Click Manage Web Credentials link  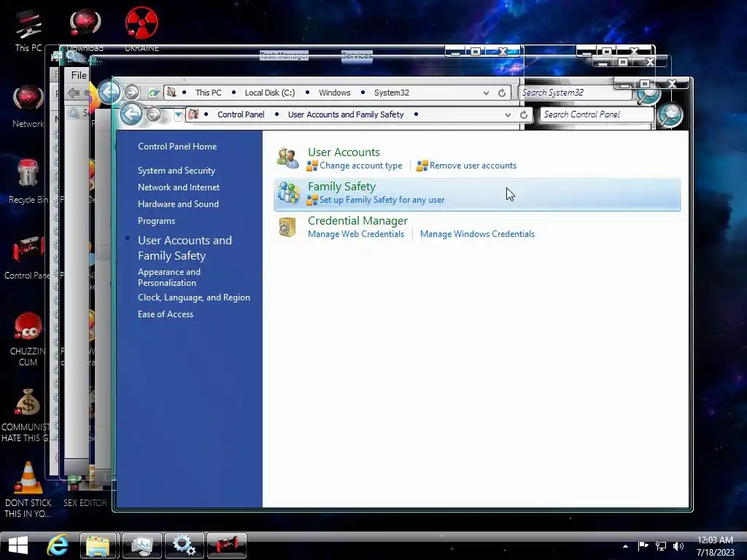(356, 234)
